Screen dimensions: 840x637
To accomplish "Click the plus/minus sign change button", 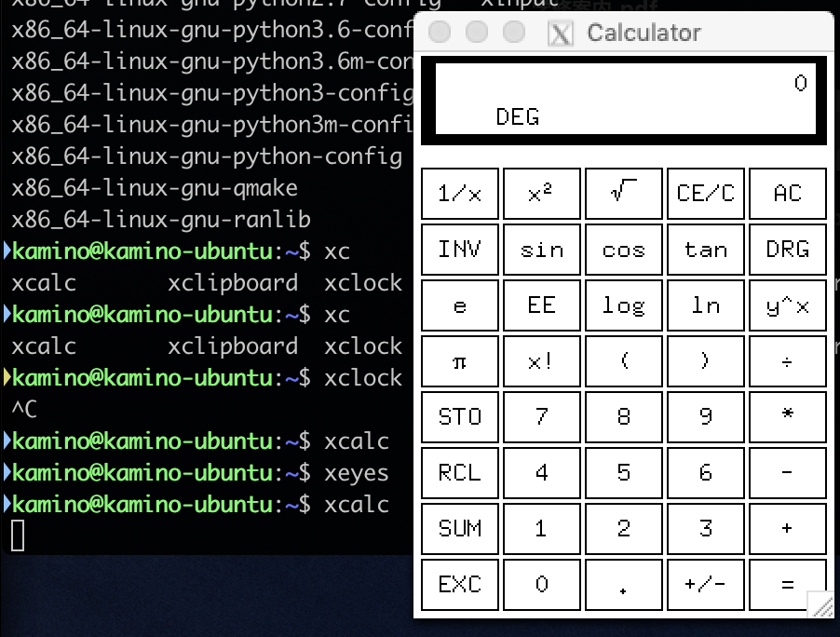I will (706, 585).
